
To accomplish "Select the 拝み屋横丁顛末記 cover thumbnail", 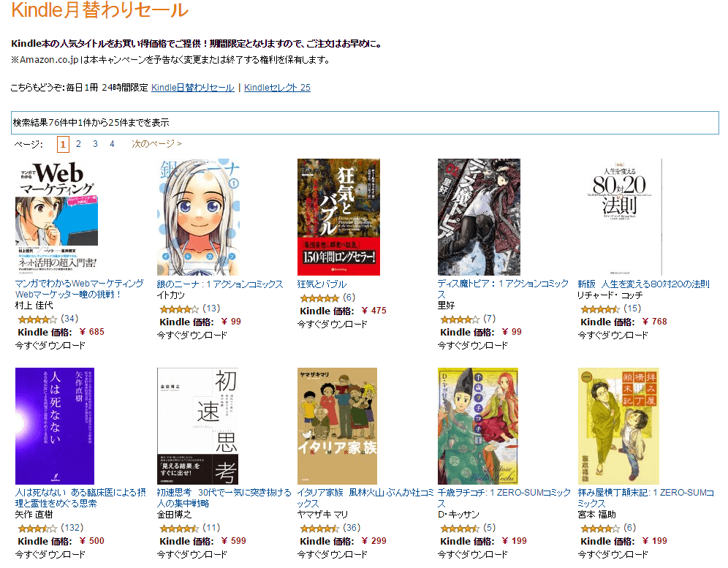I will tap(618, 426).
